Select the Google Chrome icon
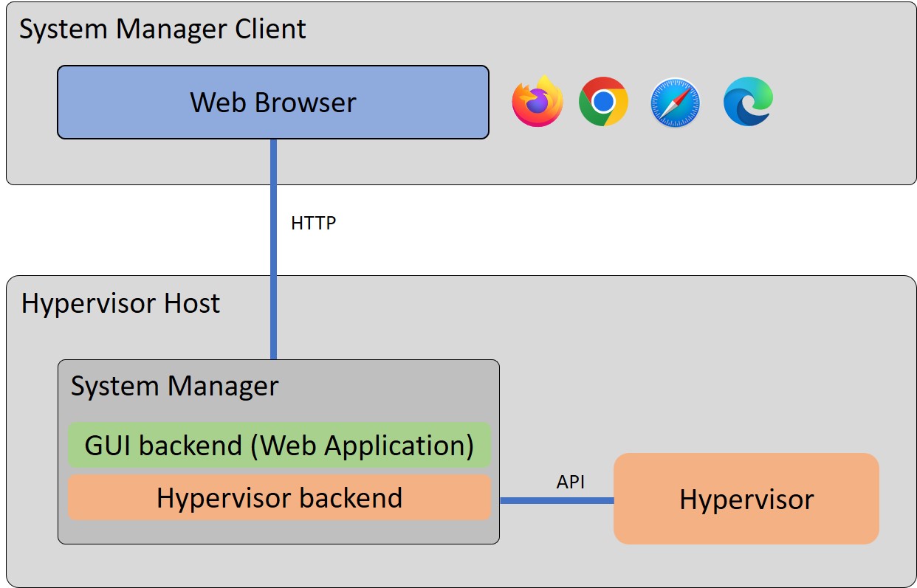Screen dimensions: 917x588 coord(603,101)
